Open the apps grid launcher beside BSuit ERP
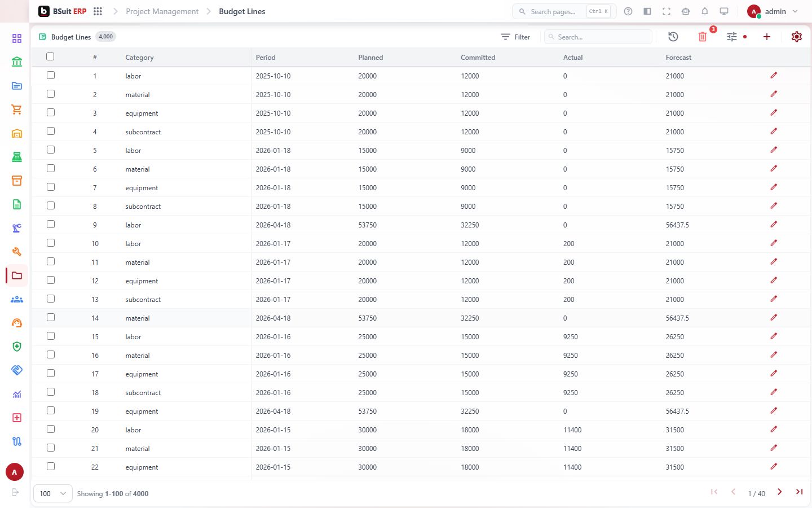 [x=98, y=11]
